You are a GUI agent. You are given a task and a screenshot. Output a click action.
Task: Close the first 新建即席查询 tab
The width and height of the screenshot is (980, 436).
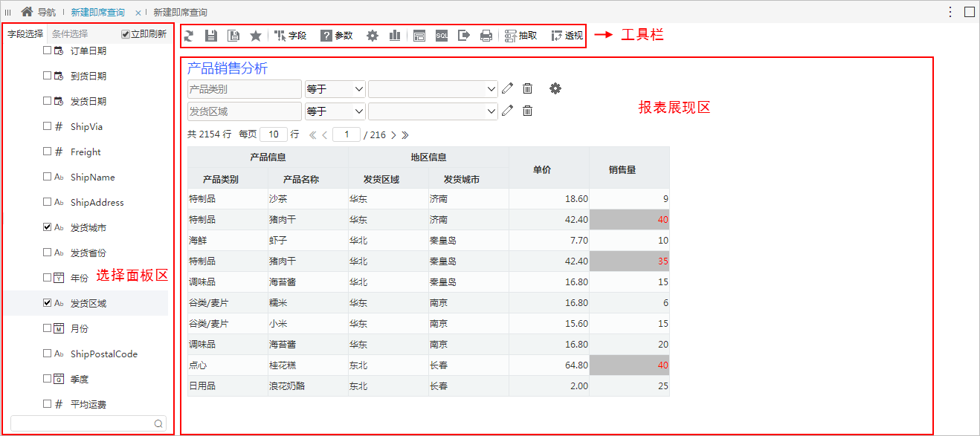point(138,13)
